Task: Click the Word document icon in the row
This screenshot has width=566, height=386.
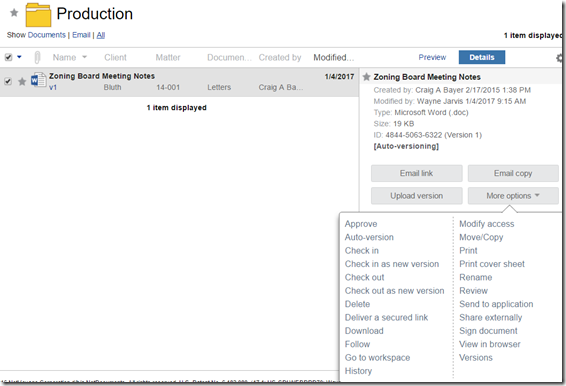Action: click(x=38, y=80)
